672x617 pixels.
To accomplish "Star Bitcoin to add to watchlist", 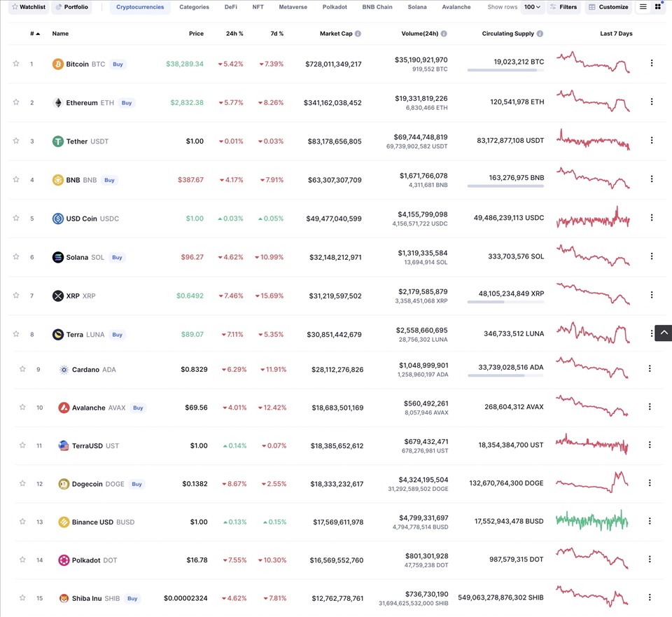I will click(x=16, y=64).
